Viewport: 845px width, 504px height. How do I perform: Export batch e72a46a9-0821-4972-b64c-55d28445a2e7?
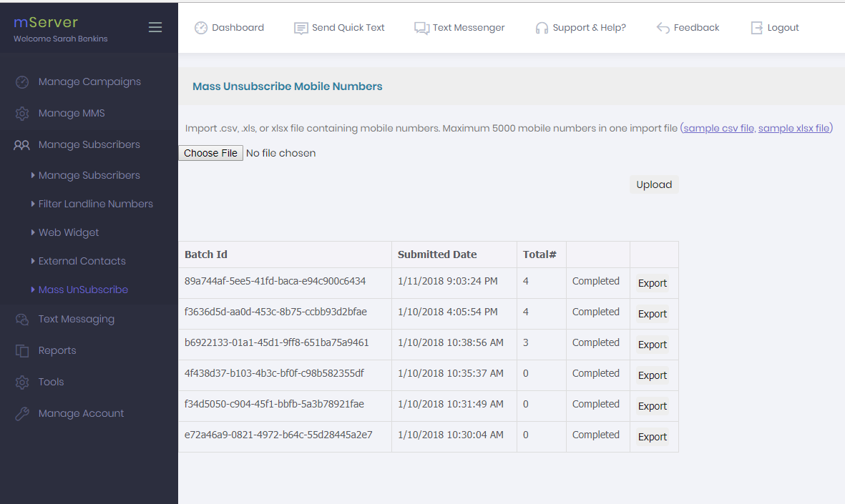pyautogui.click(x=652, y=437)
